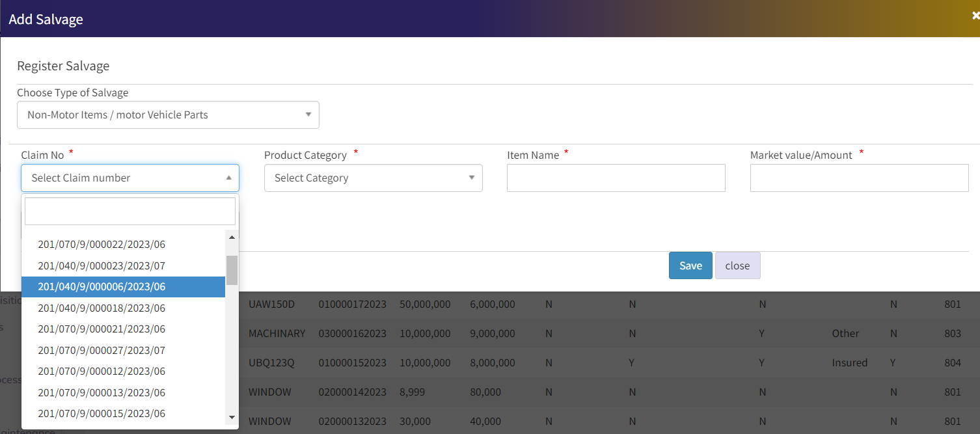
Task: Collapse the Select Claim number dropdown
Action: pyautogui.click(x=130, y=178)
